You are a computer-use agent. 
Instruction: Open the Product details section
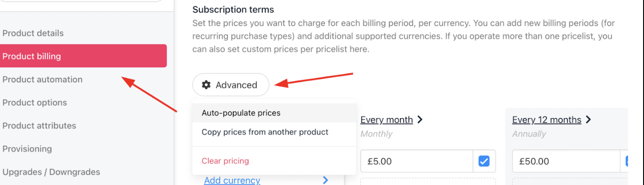point(33,33)
